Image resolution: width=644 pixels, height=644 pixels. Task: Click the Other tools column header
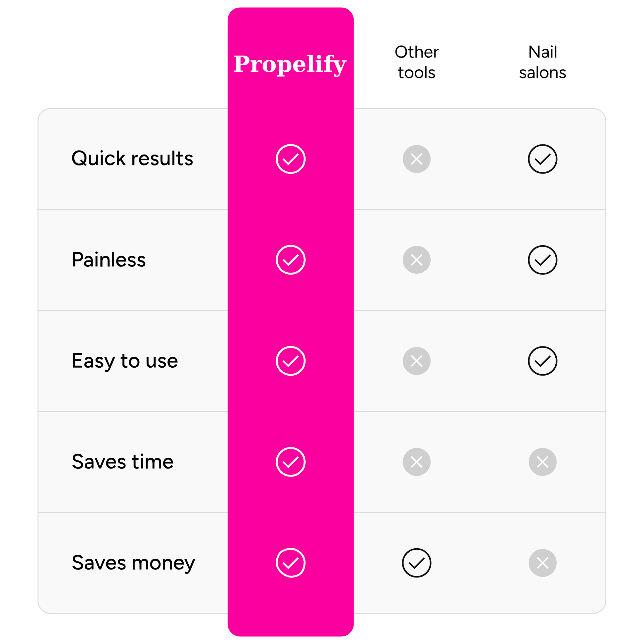416,62
